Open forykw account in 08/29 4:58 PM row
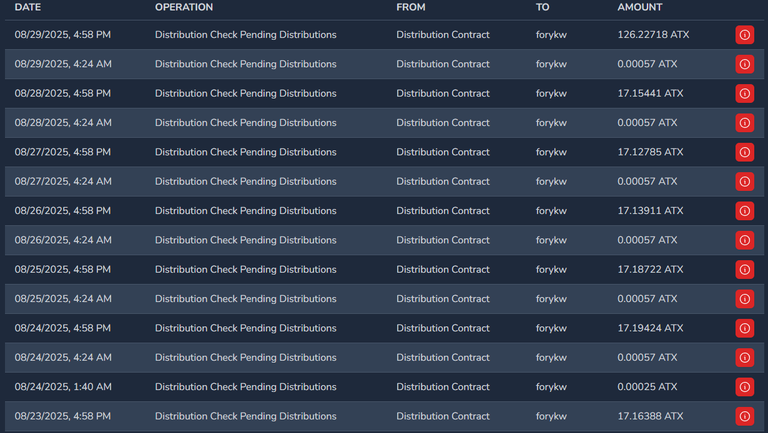Image resolution: width=768 pixels, height=433 pixels. (x=551, y=35)
